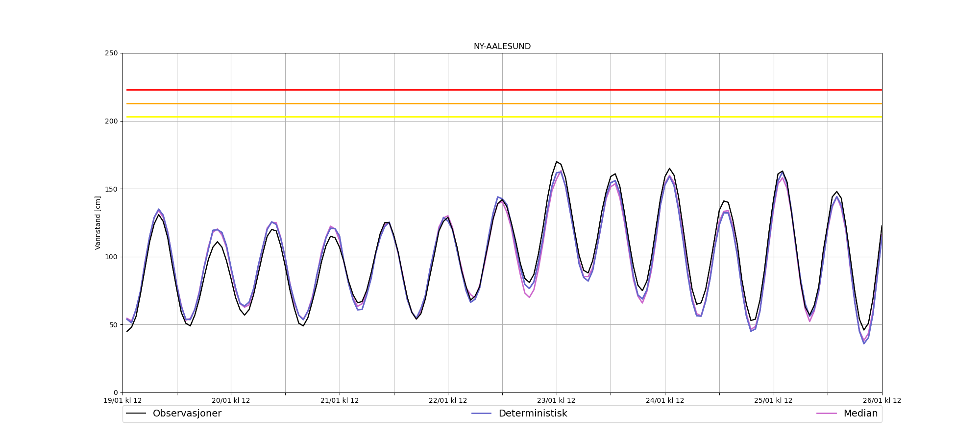Select the Deterministisk legend label
The height and width of the screenshot is (441, 980).
pyautogui.click(x=533, y=414)
